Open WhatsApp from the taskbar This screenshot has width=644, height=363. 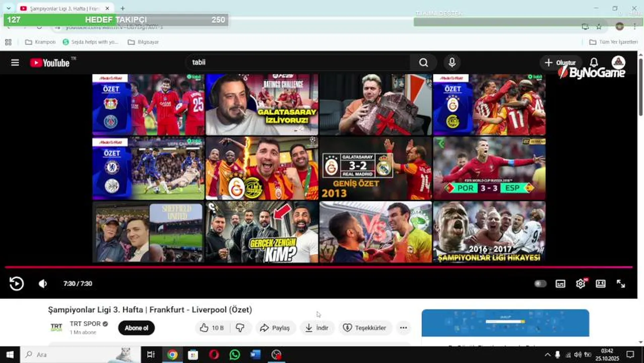(235, 354)
